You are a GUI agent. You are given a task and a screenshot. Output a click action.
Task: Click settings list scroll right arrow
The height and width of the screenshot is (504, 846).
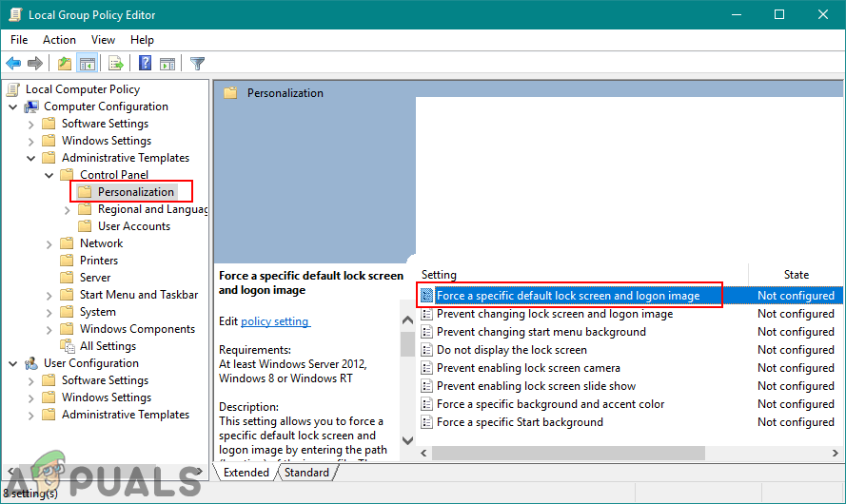coord(836,454)
